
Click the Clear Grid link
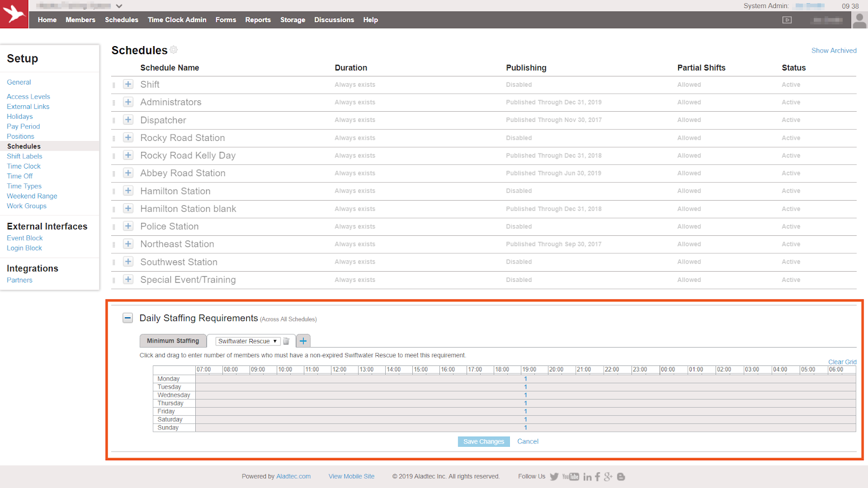click(842, 362)
